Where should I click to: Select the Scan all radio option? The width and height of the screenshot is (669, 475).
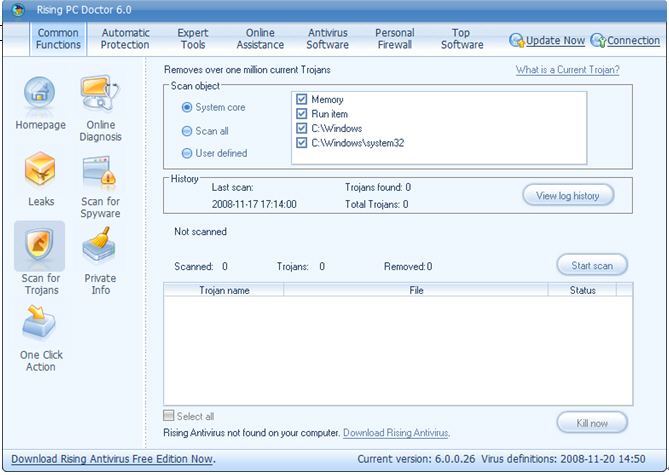click(x=187, y=131)
